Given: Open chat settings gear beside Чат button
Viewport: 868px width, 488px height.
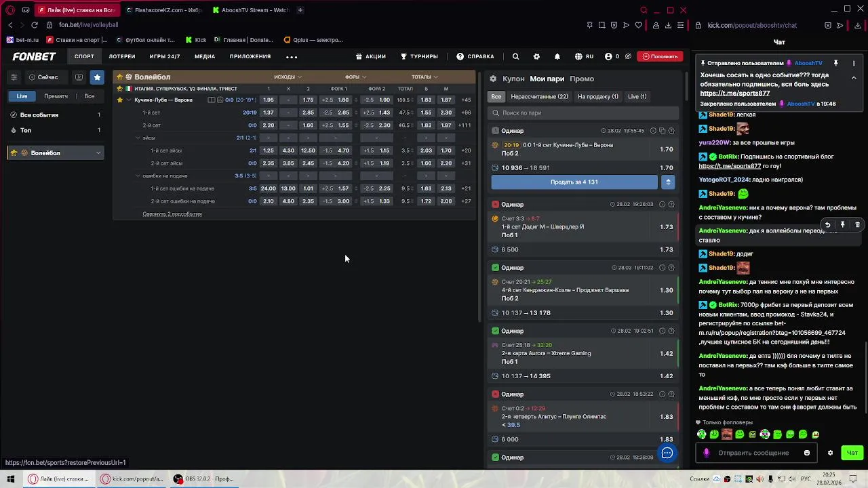Looking at the screenshot, I should click(830, 453).
